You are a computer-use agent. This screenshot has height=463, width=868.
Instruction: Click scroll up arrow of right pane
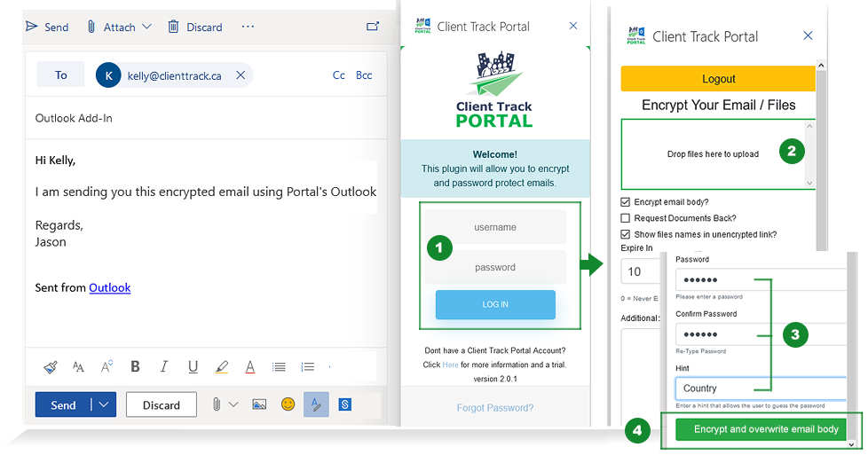[822, 66]
